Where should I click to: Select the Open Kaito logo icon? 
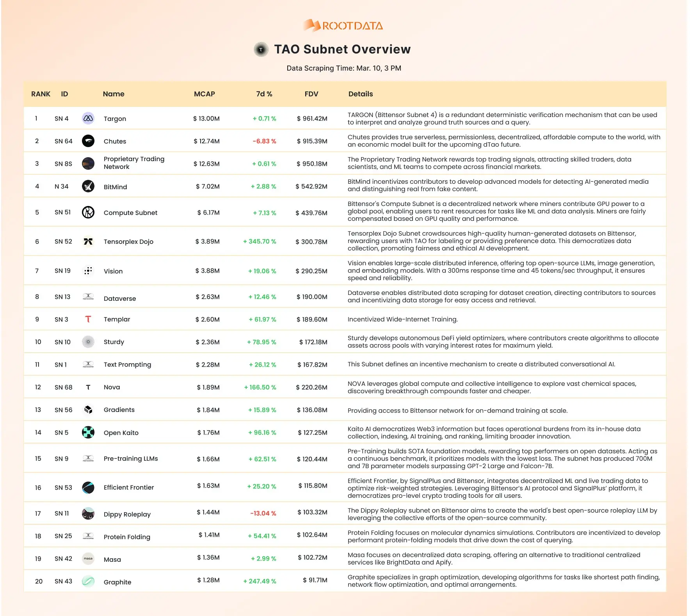[88, 432]
